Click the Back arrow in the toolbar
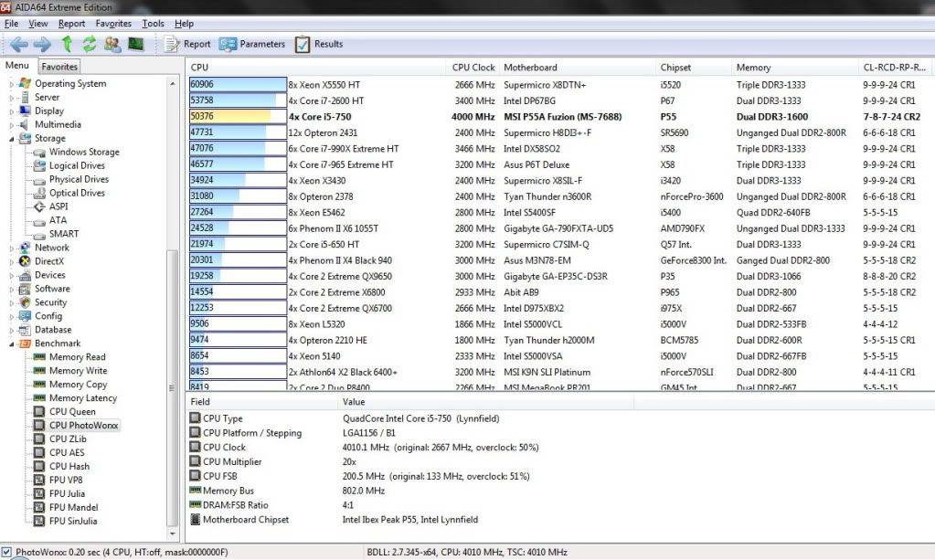 click(18, 44)
